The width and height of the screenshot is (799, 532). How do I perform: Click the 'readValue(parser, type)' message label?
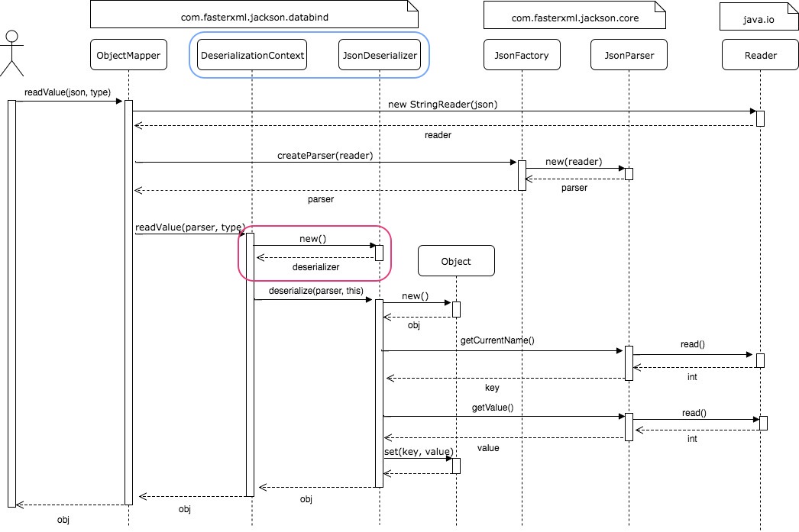(x=190, y=227)
